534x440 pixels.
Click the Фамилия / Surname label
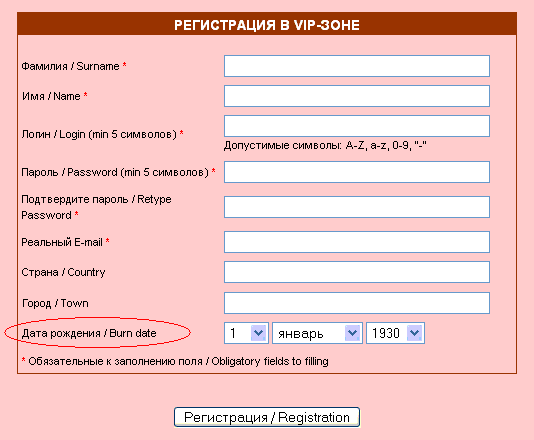(70, 66)
